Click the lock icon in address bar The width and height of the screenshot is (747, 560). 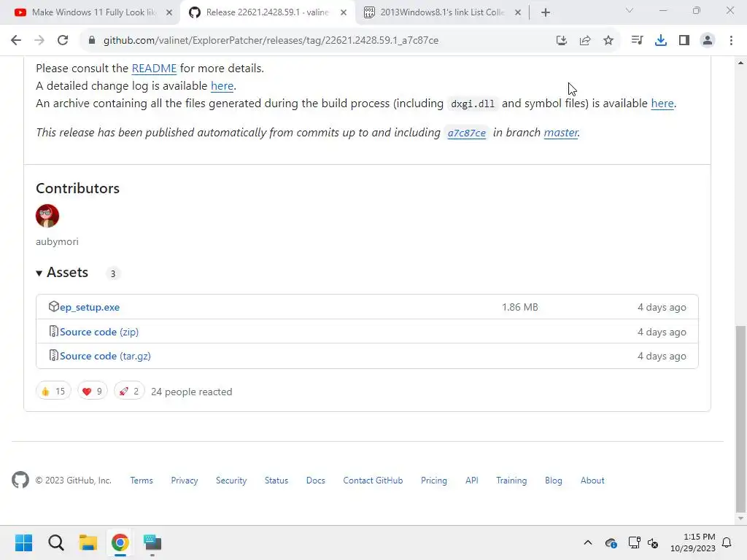tap(92, 41)
